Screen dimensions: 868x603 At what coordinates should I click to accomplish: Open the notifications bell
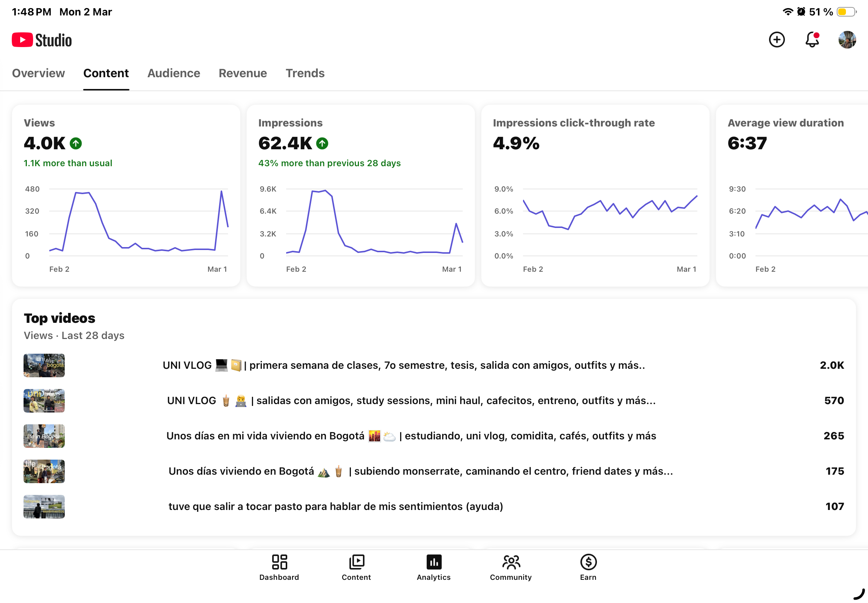pos(812,40)
